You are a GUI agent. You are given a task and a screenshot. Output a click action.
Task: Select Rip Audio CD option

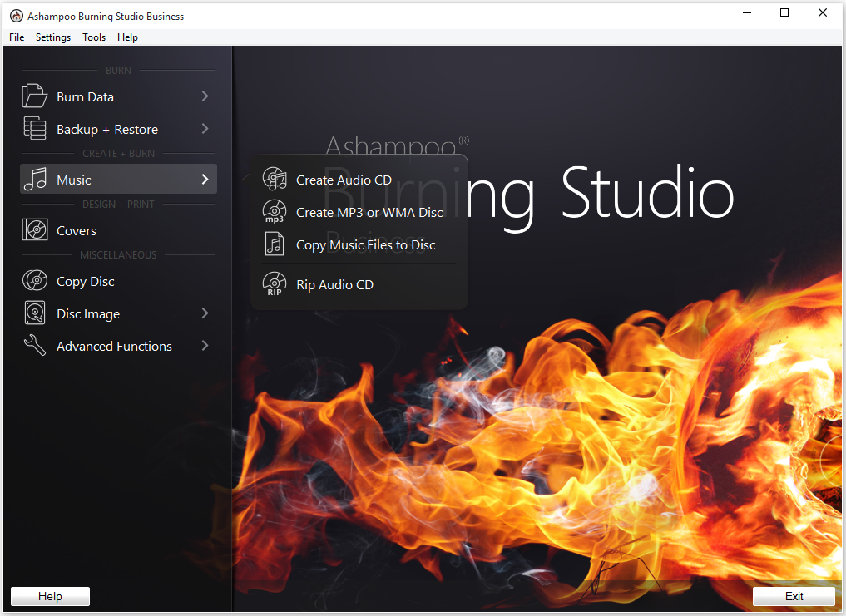click(334, 285)
